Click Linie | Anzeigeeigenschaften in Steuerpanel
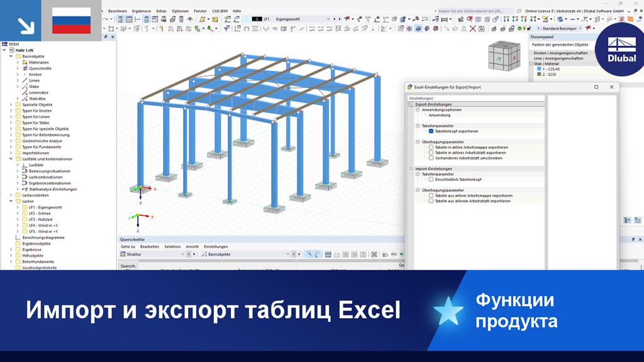The height and width of the screenshot is (362, 644). tap(558, 58)
